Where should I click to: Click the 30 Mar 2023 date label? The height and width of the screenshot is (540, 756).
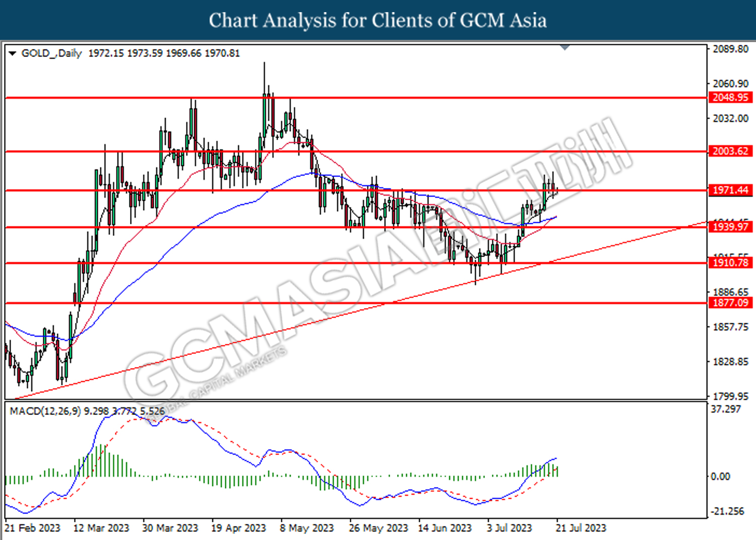click(170, 528)
